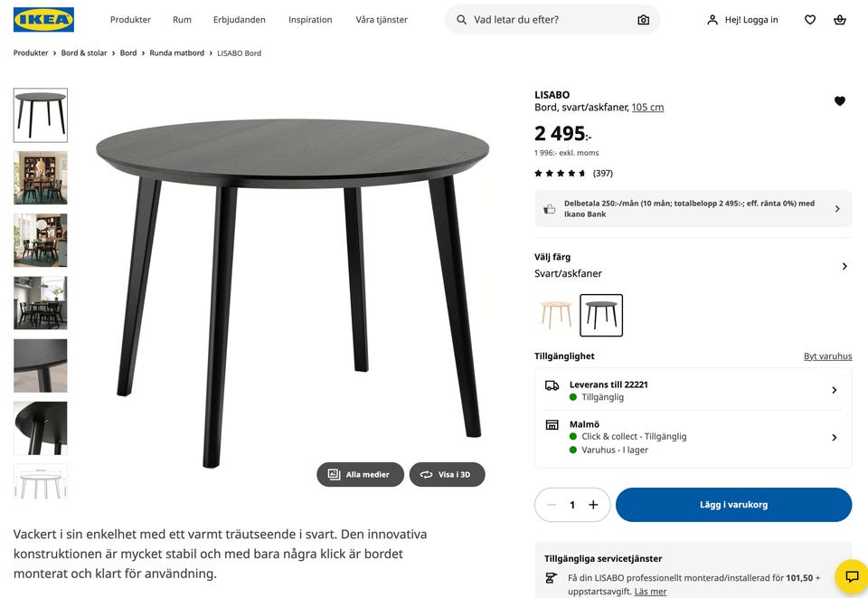The image size is (868, 598).
Task: Open your favorites list via the heart icon
Action: (x=809, y=19)
